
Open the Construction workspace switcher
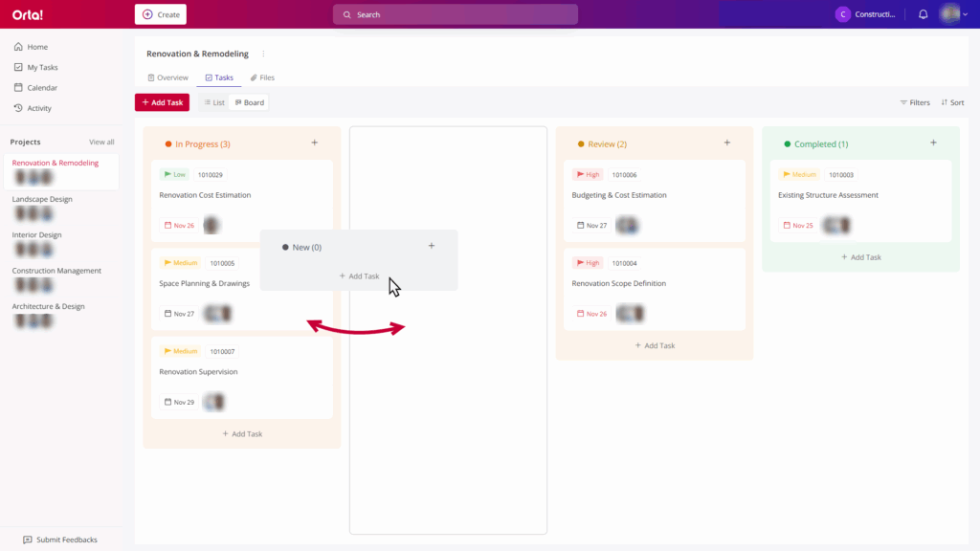tap(866, 14)
